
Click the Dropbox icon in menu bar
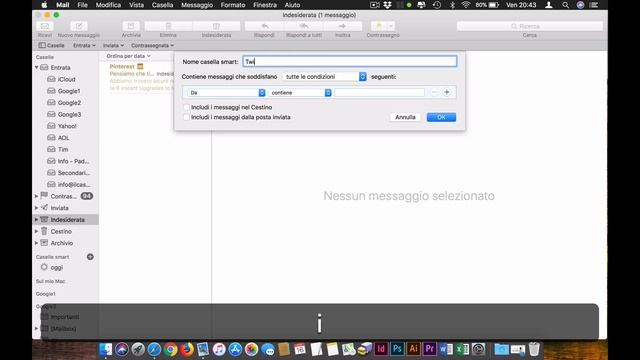(x=387, y=5)
